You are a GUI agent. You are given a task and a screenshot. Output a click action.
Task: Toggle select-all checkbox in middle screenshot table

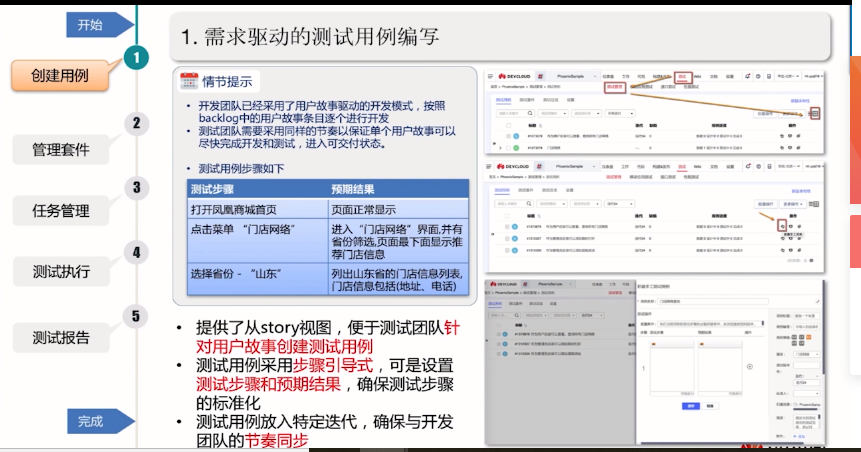click(507, 216)
